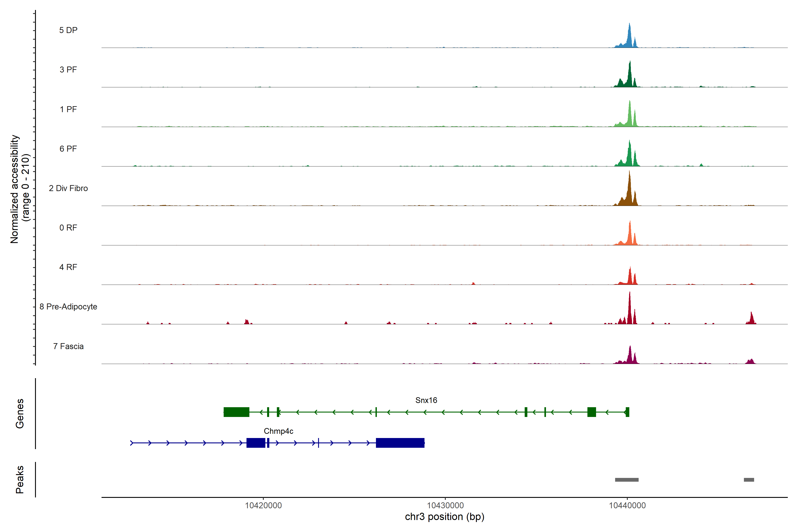This screenshot has height=532, width=798.
Task: Click the Chmp4c gene name label
Action: [x=279, y=431]
